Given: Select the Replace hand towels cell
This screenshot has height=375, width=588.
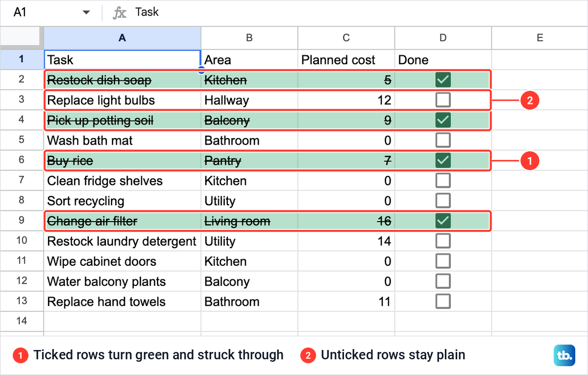Looking at the screenshot, I should coord(122,301).
